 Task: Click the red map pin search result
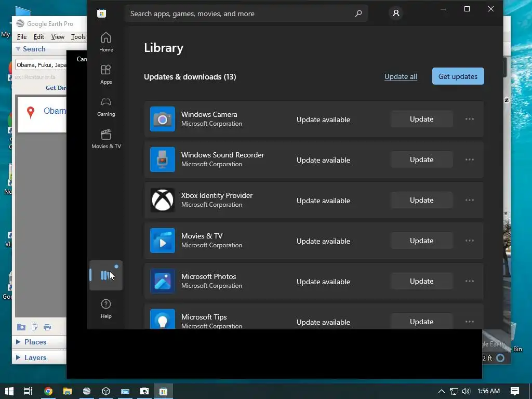tap(31, 112)
